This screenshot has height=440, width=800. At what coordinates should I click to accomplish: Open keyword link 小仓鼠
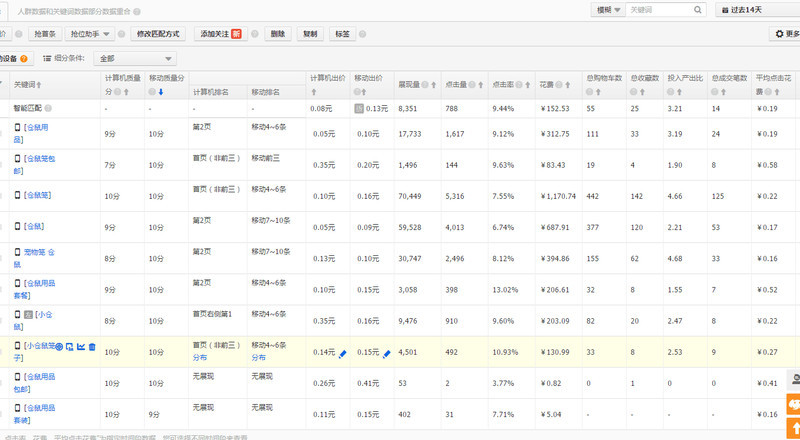coord(33,320)
